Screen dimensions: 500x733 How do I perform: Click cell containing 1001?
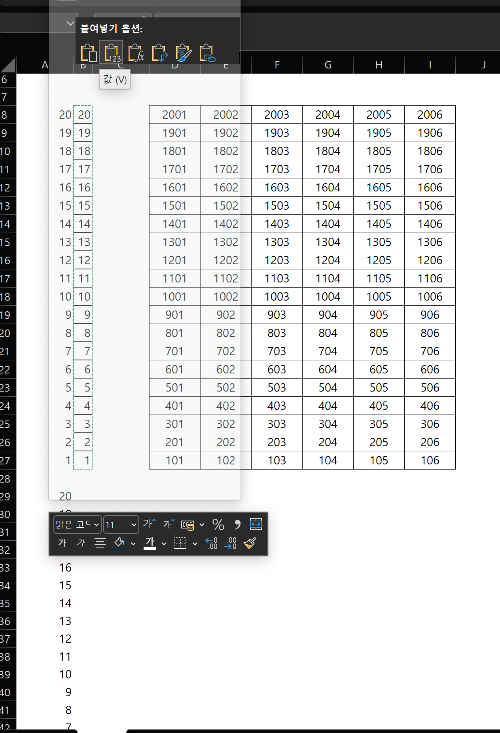click(x=175, y=296)
